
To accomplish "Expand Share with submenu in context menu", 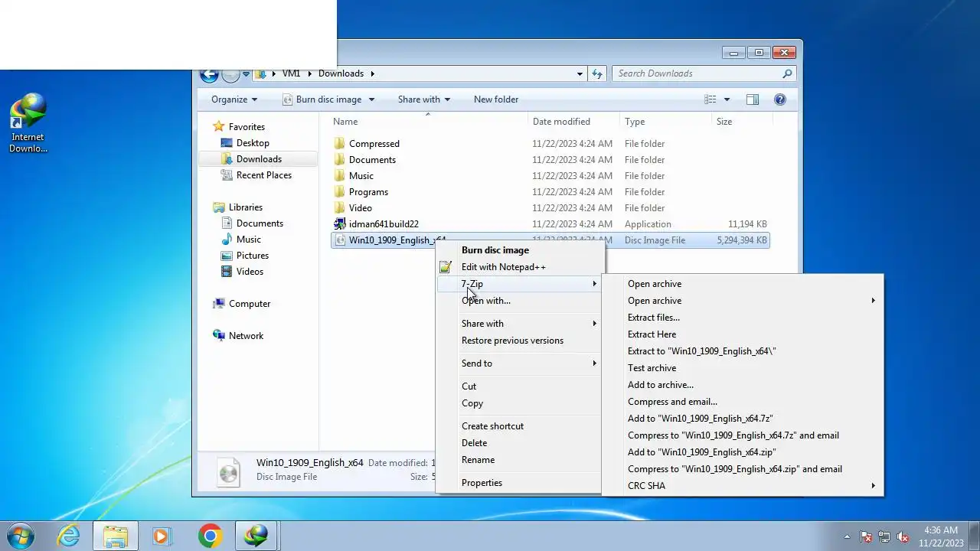I will 519,324.
